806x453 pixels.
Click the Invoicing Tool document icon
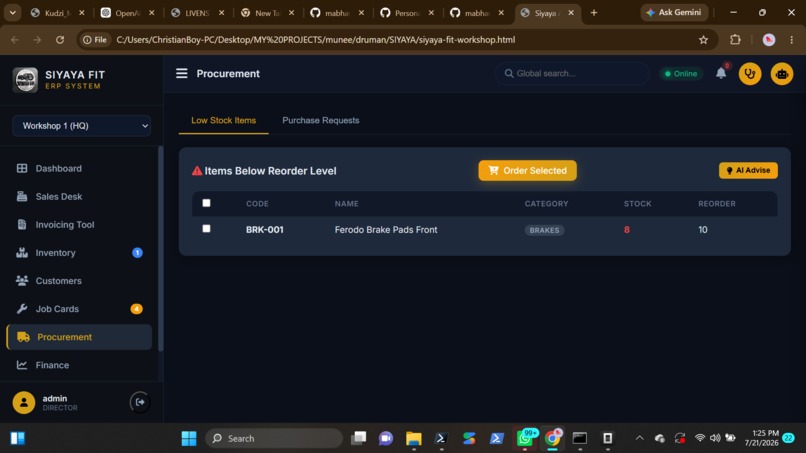click(x=22, y=224)
